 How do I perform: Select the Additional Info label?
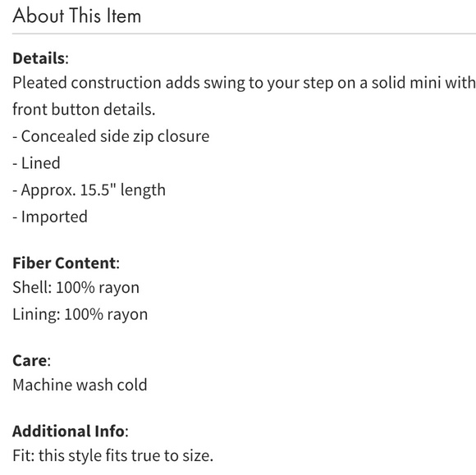tap(68, 431)
